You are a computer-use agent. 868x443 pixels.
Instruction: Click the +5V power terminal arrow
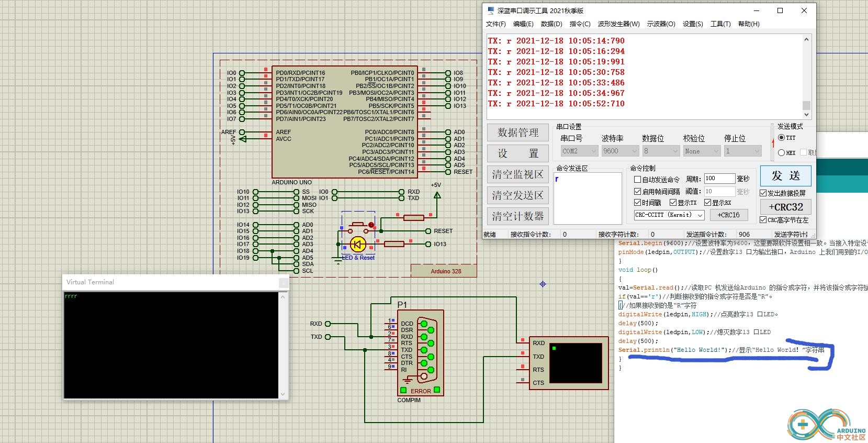[x=437, y=195]
